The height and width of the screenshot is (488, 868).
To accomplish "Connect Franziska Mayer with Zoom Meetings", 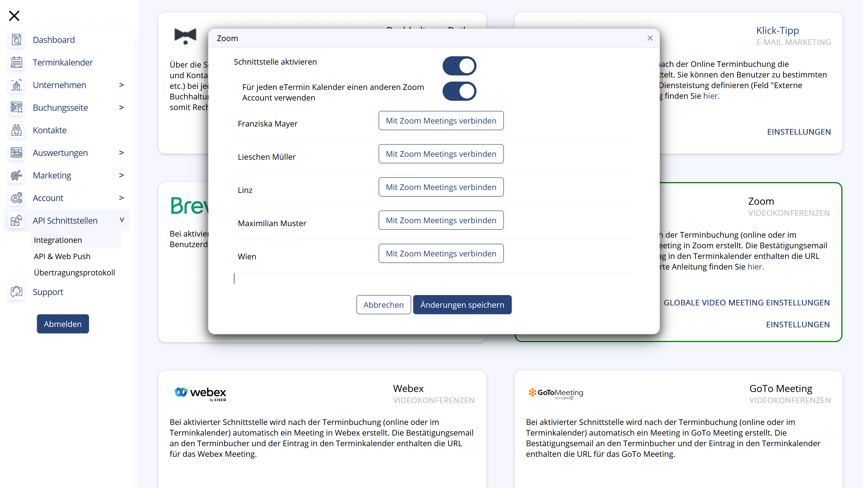I will 441,121.
